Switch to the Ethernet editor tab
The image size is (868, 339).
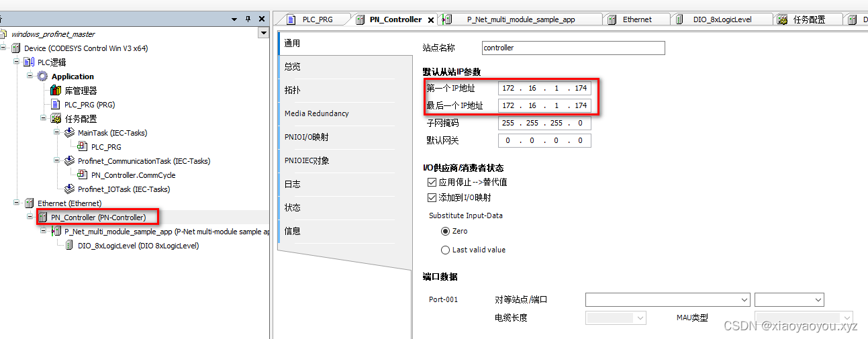click(636, 19)
